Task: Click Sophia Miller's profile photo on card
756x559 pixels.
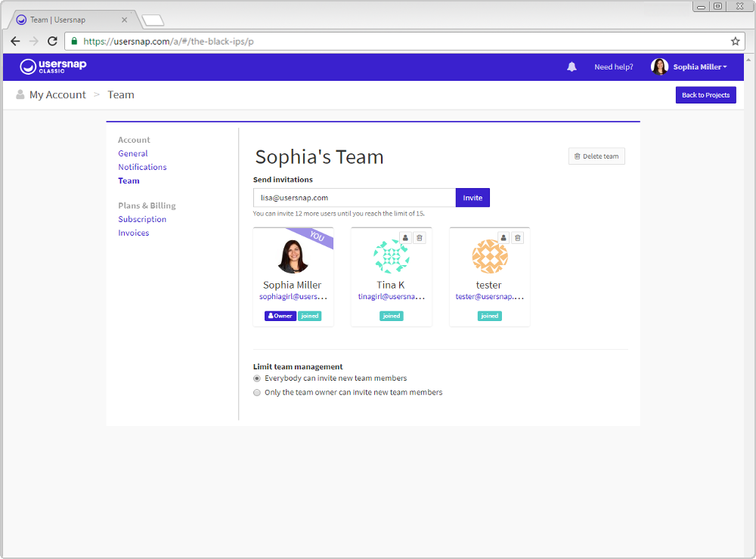Action: pos(293,256)
